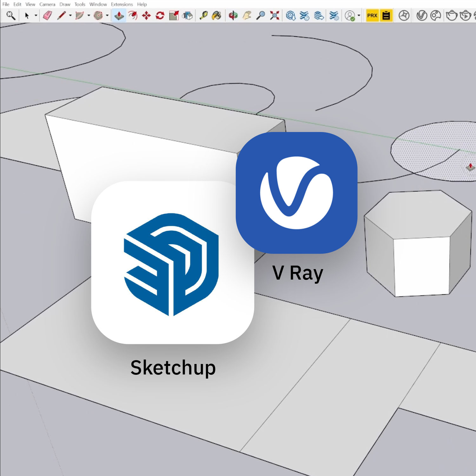Pick the pink Eraser tool
The height and width of the screenshot is (476, 476).
tap(48, 15)
